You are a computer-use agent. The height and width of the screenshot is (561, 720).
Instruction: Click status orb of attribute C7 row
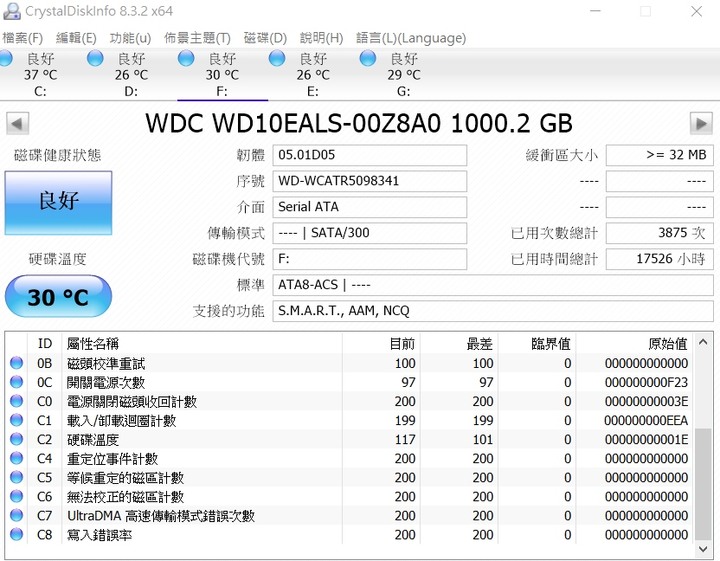click(17, 516)
